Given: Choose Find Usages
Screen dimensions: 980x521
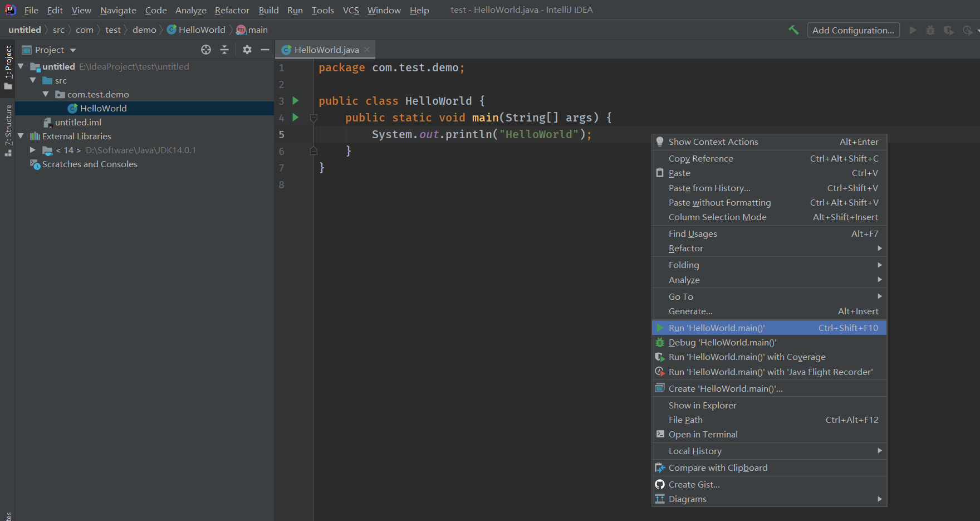Looking at the screenshot, I should click(769, 234).
